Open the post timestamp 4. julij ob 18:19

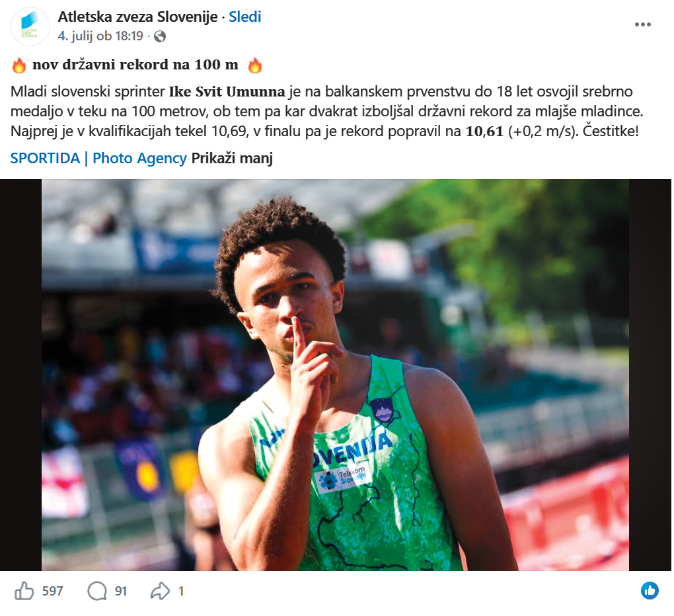tap(100, 36)
